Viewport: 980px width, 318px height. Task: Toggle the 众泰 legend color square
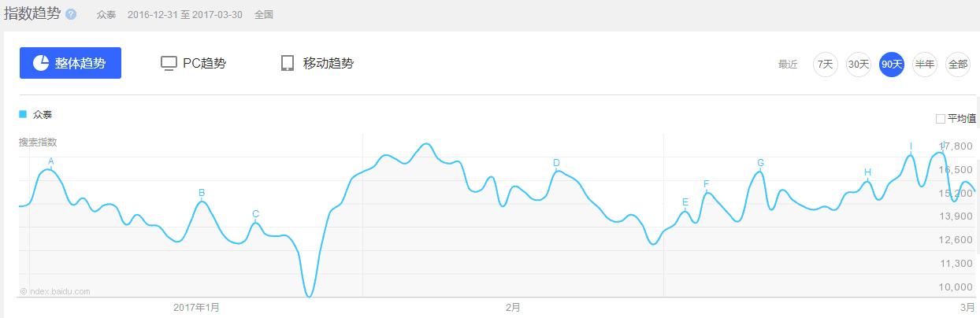[x=23, y=114]
